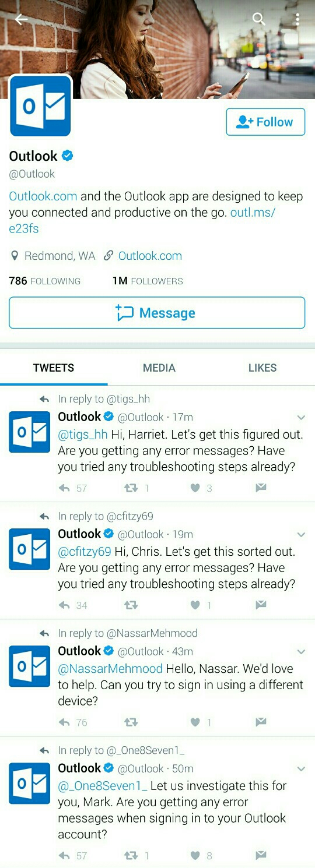Like the tweet to @NassarMehmood

195,722
